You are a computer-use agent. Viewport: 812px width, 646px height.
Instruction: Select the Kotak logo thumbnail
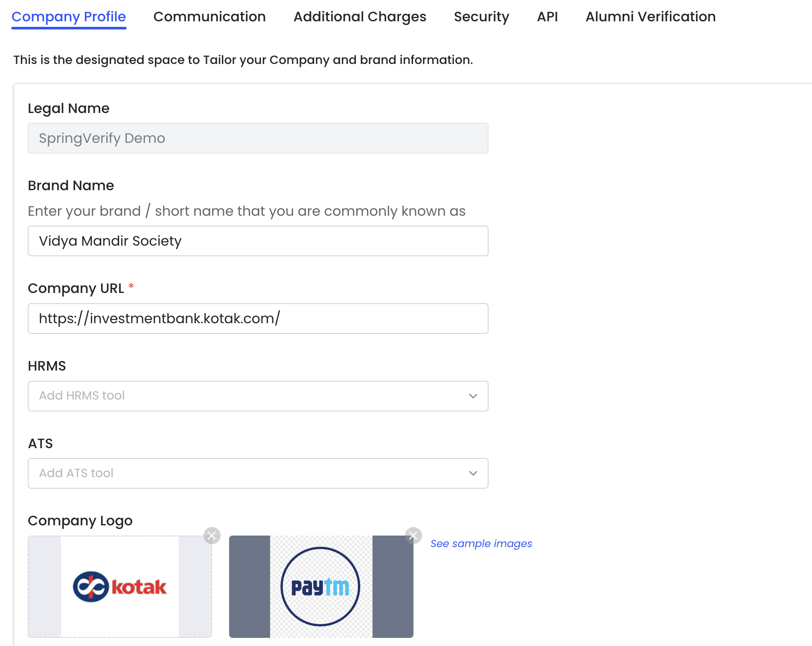coord(120,587)
